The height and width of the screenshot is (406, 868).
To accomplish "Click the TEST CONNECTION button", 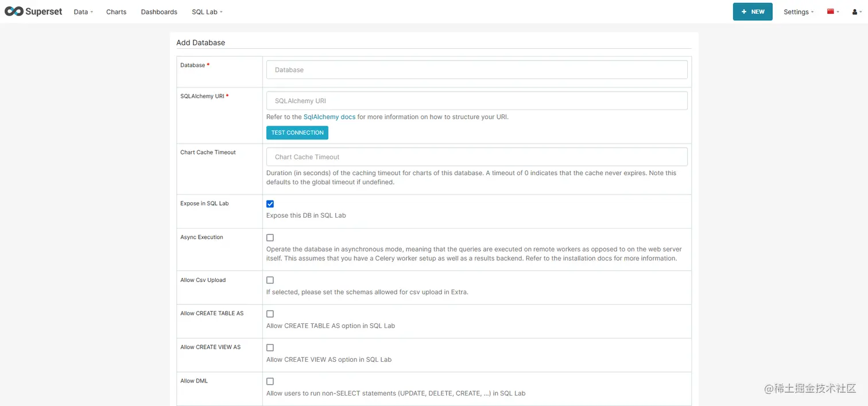I will 297,133.
